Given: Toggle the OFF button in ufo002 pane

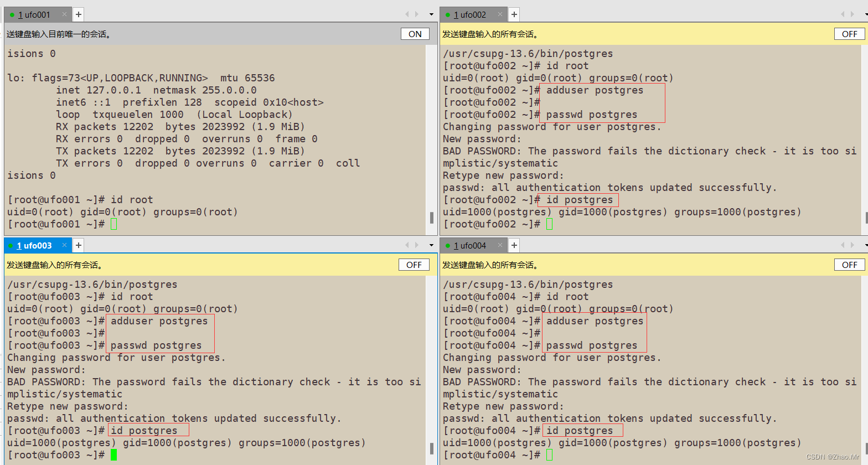Looking at the screenshot, I should pyautogui.click(x=850, y=34).
